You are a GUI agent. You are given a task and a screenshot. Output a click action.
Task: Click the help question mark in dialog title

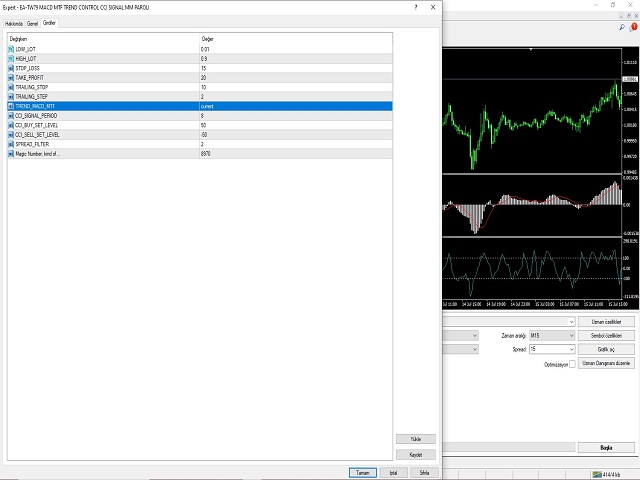coord(416,7)
